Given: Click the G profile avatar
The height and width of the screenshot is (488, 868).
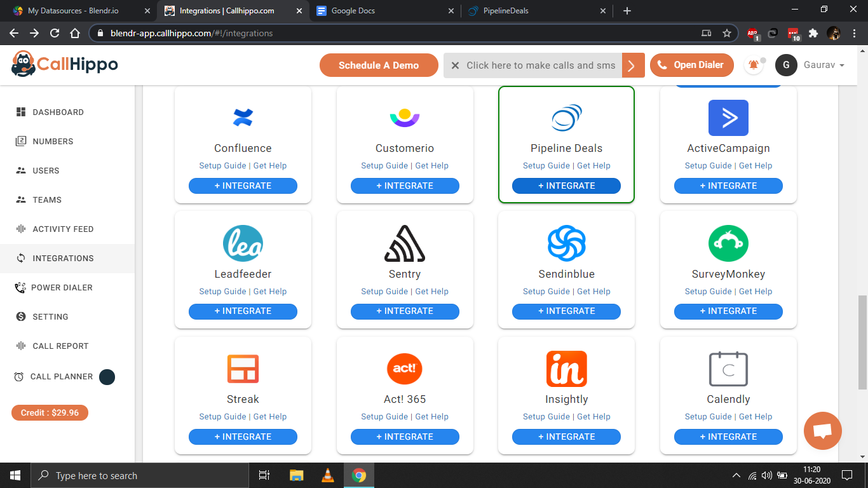Looking at the screenshot, I should [x=787, y=65].
